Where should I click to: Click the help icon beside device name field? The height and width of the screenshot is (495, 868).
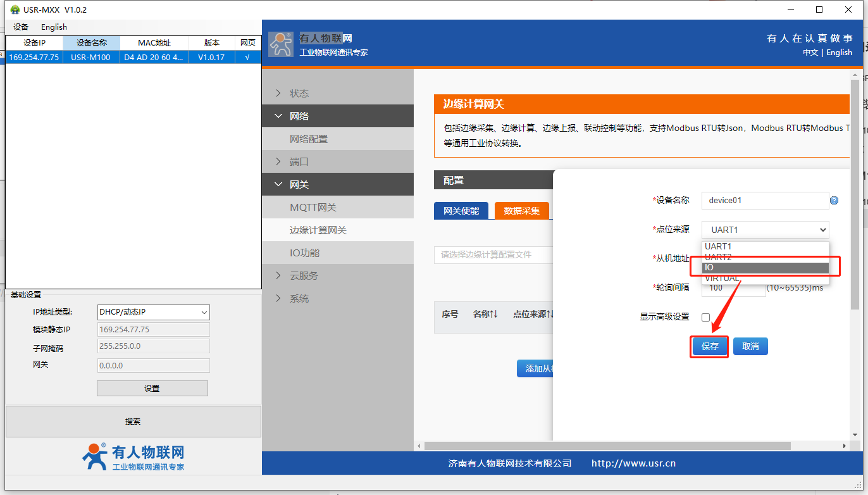[834, 200]
